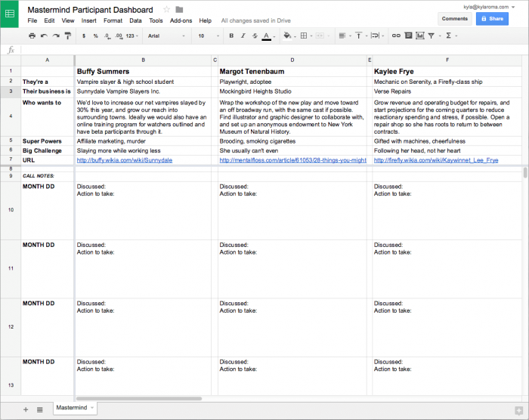The image size is (529, 420).
Task: Click the merge cells icon
Action: [x=320, y=36]
